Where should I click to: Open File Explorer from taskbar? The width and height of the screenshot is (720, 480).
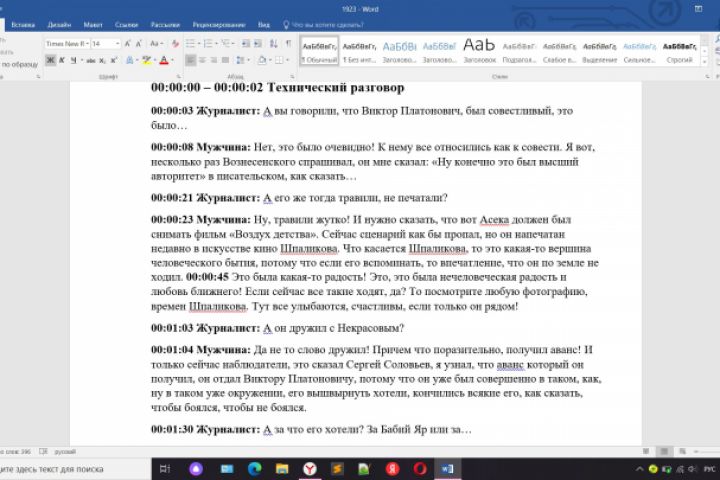coord(282,469)
